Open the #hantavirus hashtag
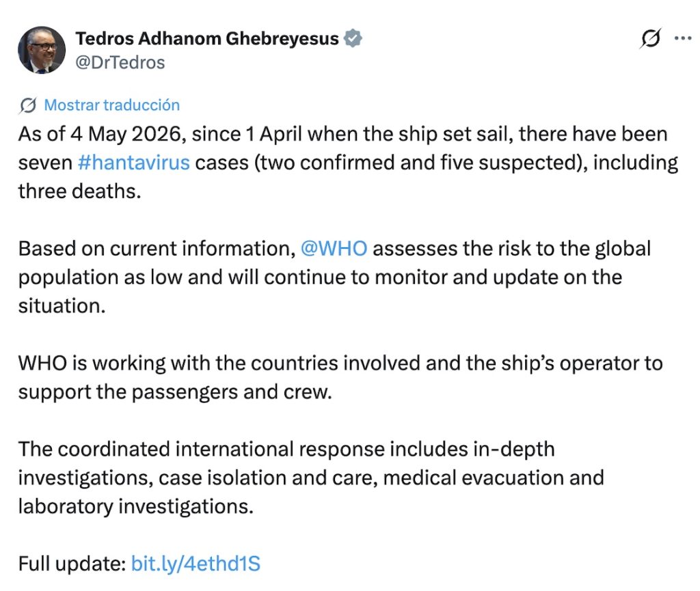The image size is (700, 591). (x=133, y=163)
